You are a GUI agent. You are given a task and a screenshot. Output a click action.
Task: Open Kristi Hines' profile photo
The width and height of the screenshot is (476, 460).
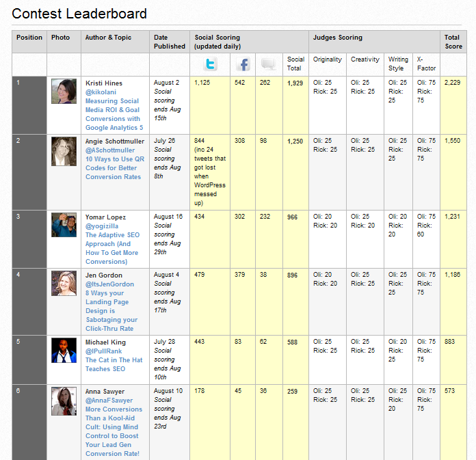64,92
